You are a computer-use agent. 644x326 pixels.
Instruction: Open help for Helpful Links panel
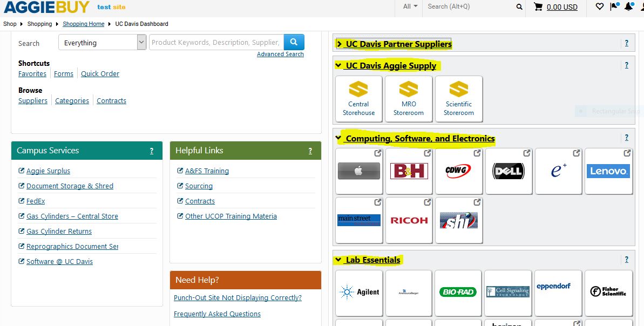310,151
